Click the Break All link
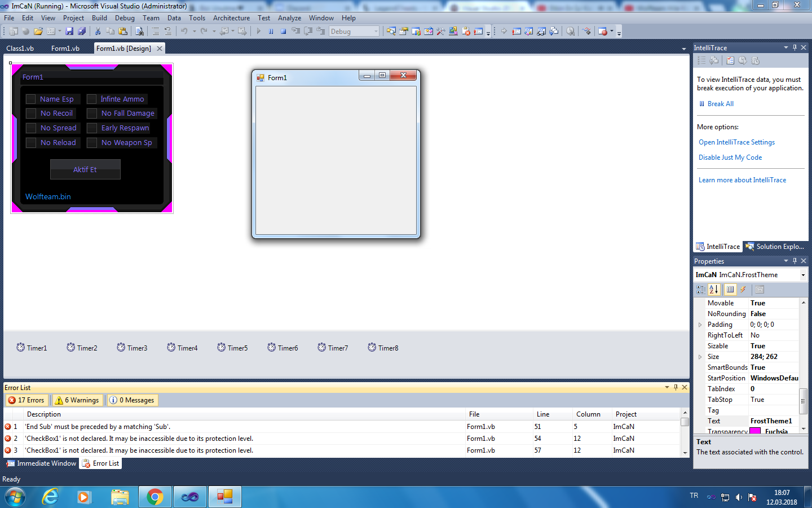This screenshot has height=508, width=812. click(721, 104)
